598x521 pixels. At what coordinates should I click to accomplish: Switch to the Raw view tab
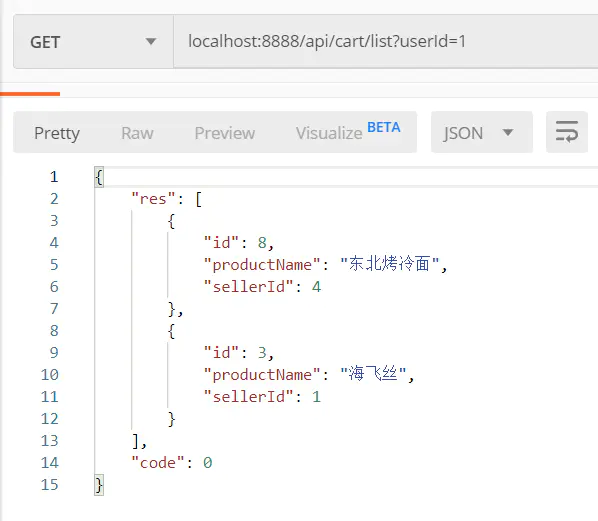coord(137,133)
